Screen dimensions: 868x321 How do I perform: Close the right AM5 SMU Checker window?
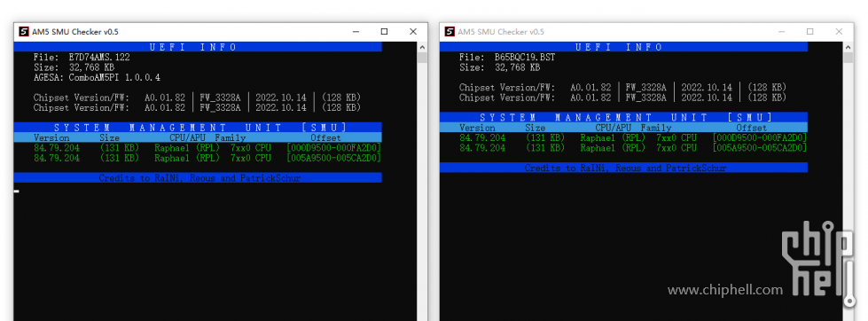pos(839,32)
